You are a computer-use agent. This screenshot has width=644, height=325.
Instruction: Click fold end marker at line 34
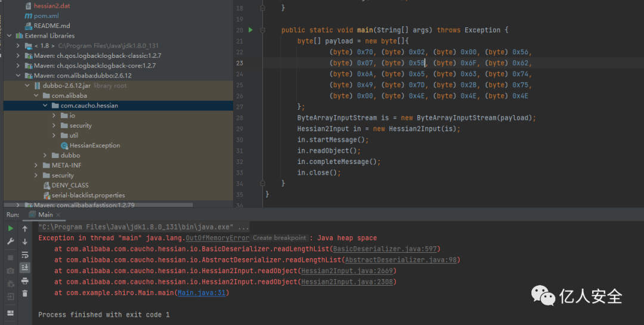click(x=262, y=183)
